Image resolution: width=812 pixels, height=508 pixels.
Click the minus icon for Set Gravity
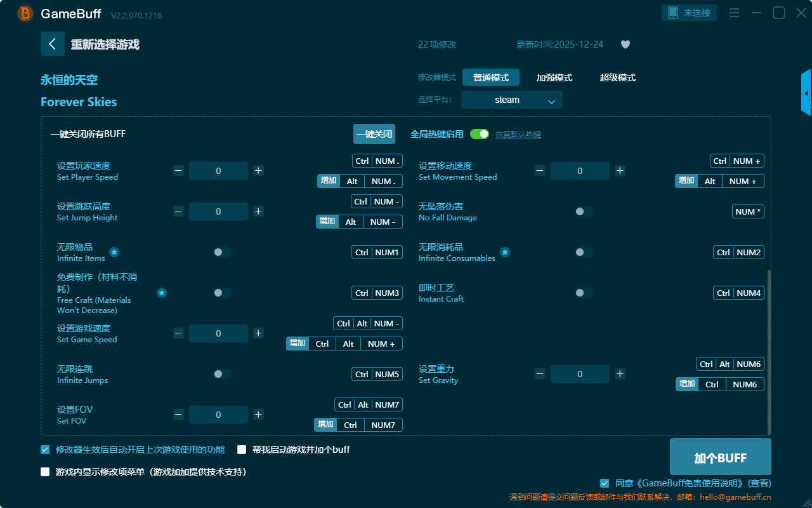[x=540, y=374]
